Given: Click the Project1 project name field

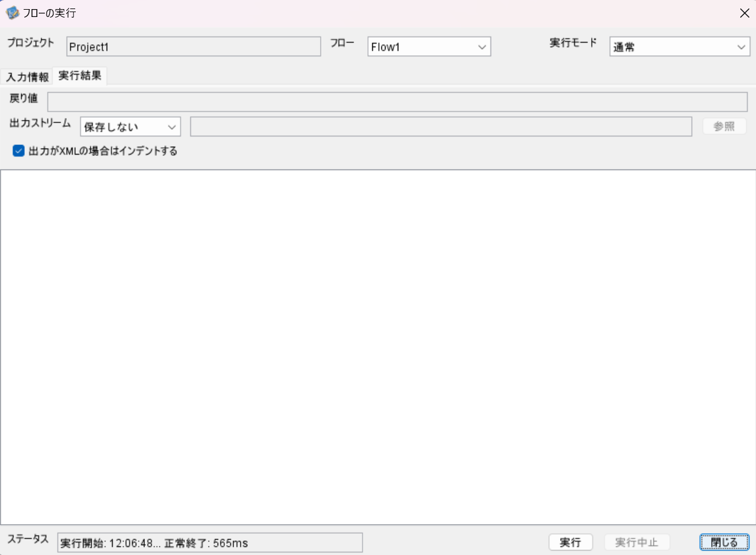Looking at the screenshot, I should click(194, 47).
